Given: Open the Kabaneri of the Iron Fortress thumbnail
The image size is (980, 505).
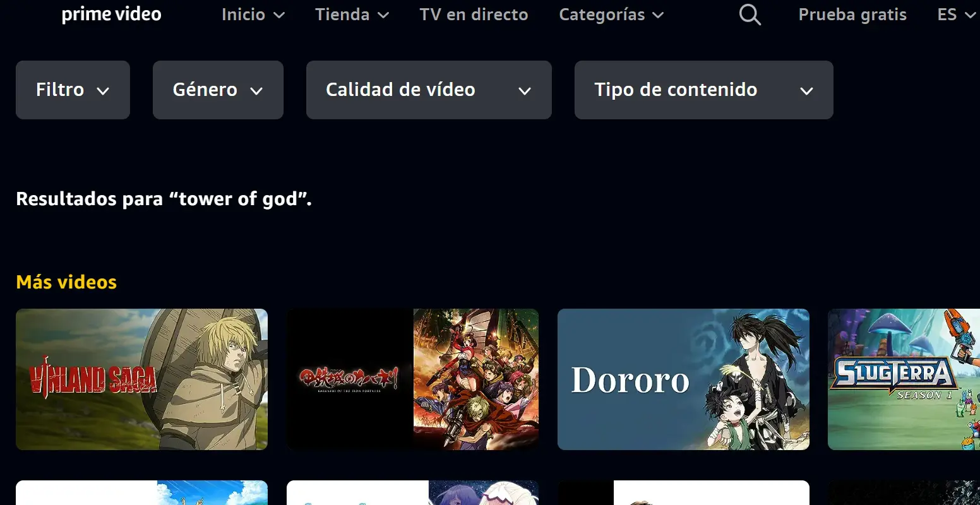Looking at the screenshot, I should click(412, 379).
